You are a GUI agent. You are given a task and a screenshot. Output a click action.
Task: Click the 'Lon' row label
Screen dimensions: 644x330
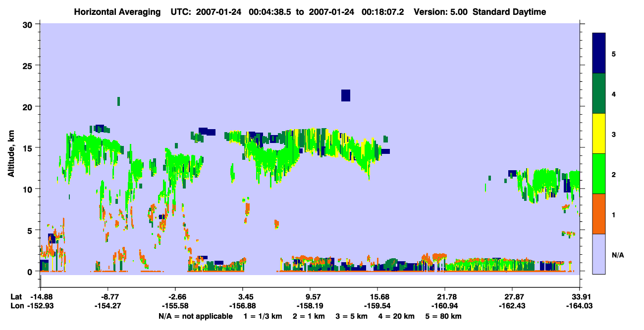tap(17, 306)
